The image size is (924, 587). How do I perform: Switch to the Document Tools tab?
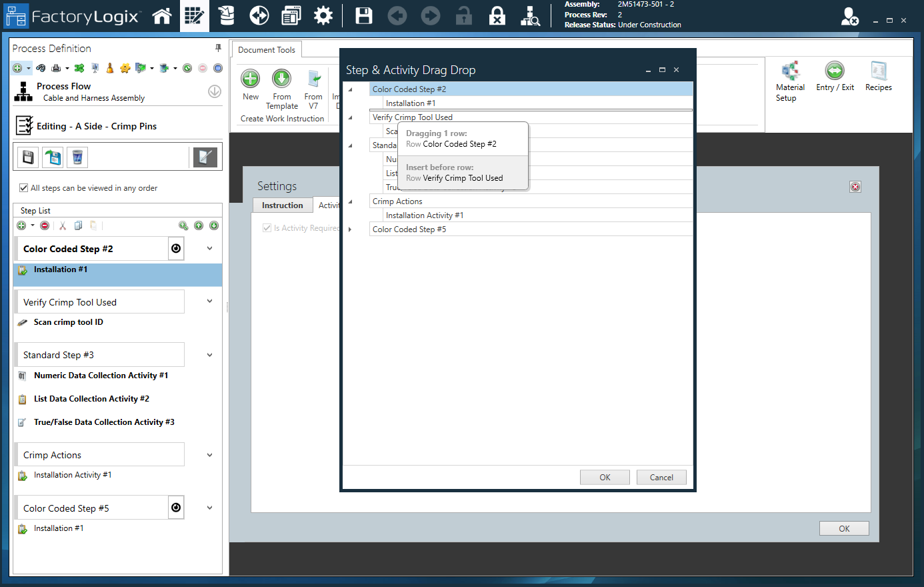[266, 49]
